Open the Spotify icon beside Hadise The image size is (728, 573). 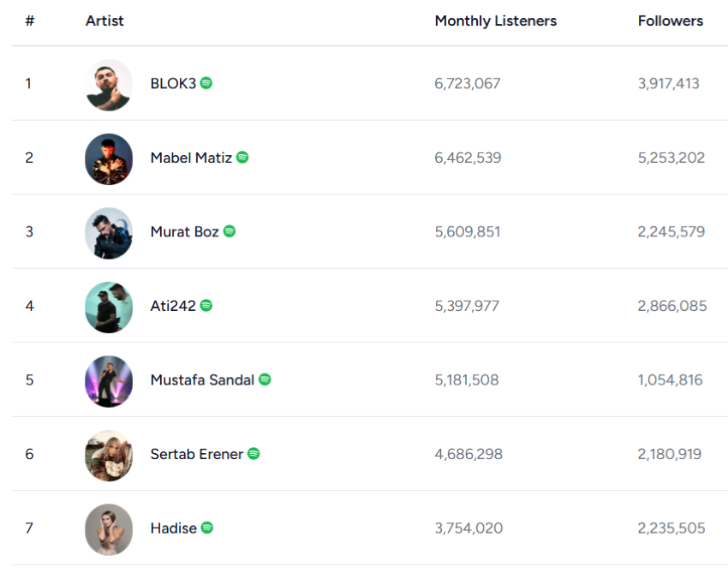(207, 528)
